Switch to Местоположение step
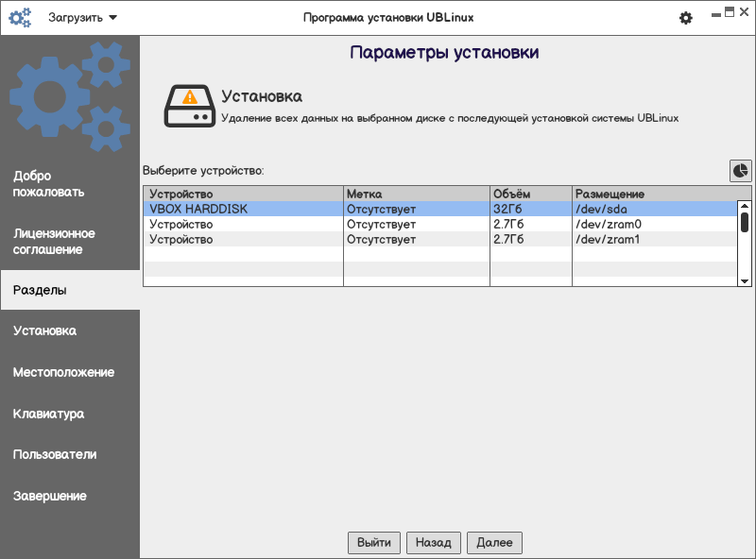Image resolution: width=756 pixels, height=559 pixels. (70, 372)
